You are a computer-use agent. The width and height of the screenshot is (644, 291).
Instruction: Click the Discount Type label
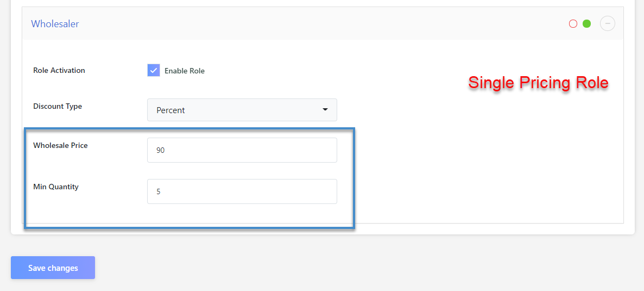tap(58, 106)
